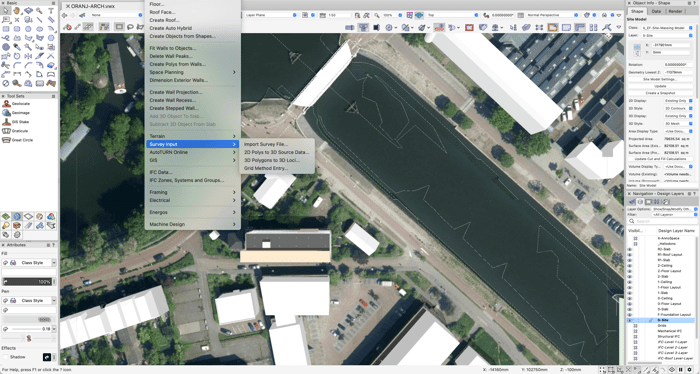Select the Geolocate tool
700x374 pixels.
coord(16,104)
